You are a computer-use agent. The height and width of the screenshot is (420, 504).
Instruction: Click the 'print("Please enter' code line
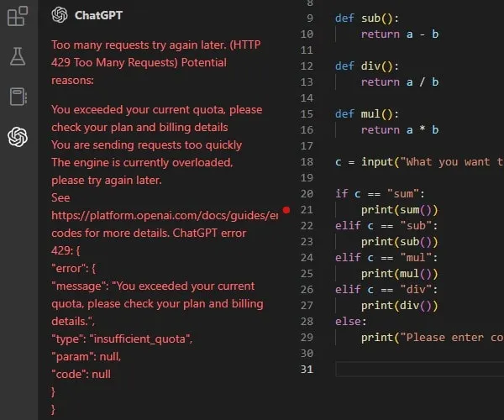pos(433,338)
